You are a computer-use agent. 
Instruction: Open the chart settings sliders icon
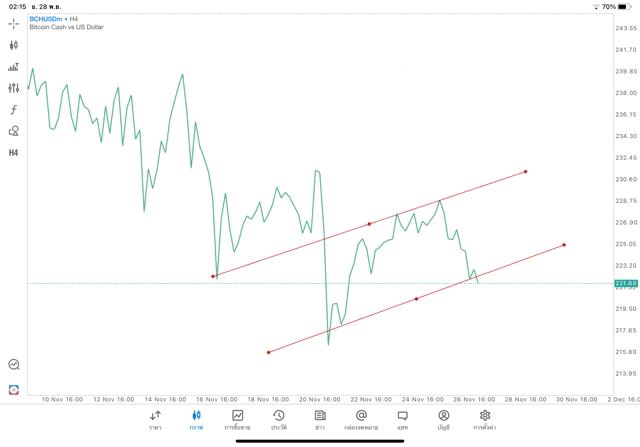14,88
